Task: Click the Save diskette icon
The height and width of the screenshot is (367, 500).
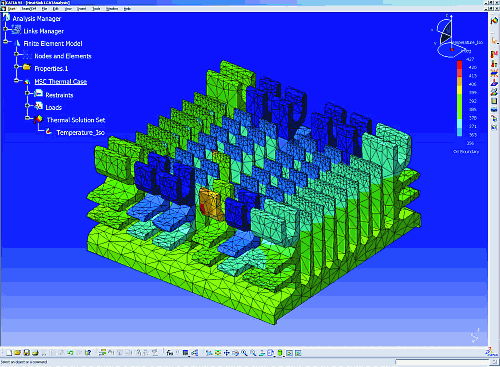Action: 26,353
